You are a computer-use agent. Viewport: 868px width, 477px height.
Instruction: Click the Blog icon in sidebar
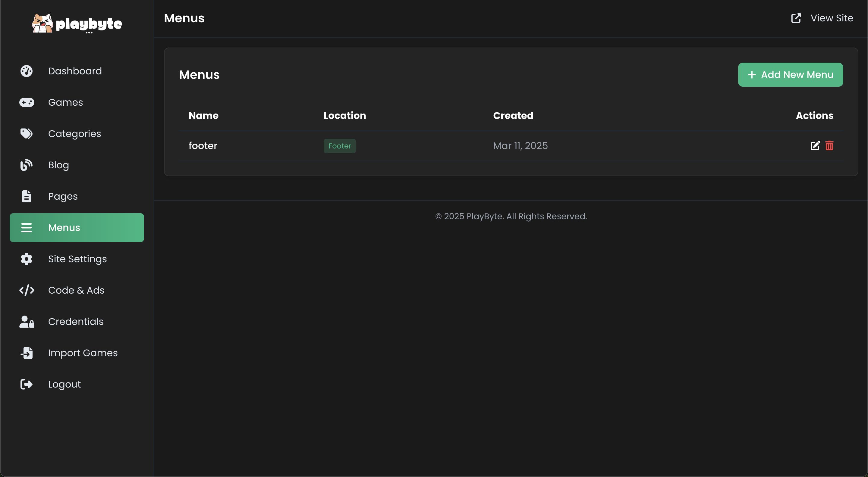tap(26, 165)
